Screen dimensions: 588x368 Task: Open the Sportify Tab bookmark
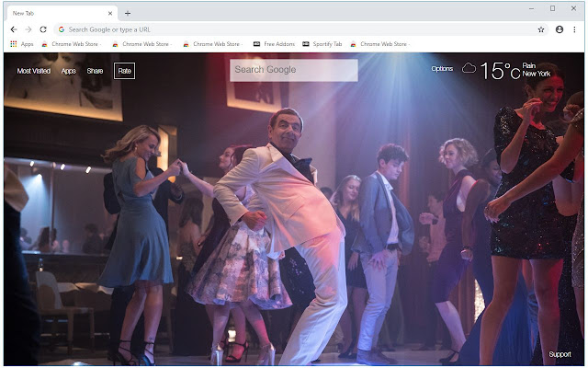coord(322,44)
